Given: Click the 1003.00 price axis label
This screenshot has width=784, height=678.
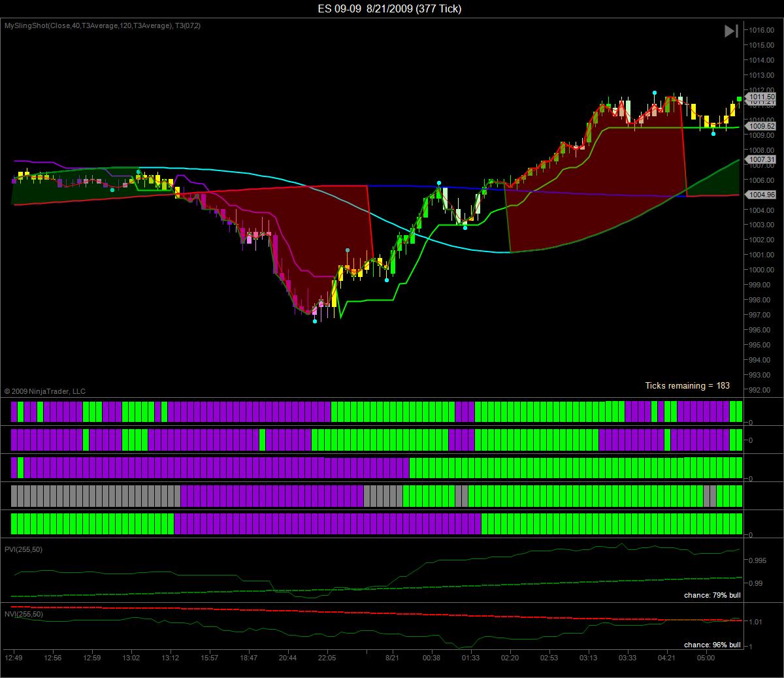Looking at the screenshot, I should point(762,225).
